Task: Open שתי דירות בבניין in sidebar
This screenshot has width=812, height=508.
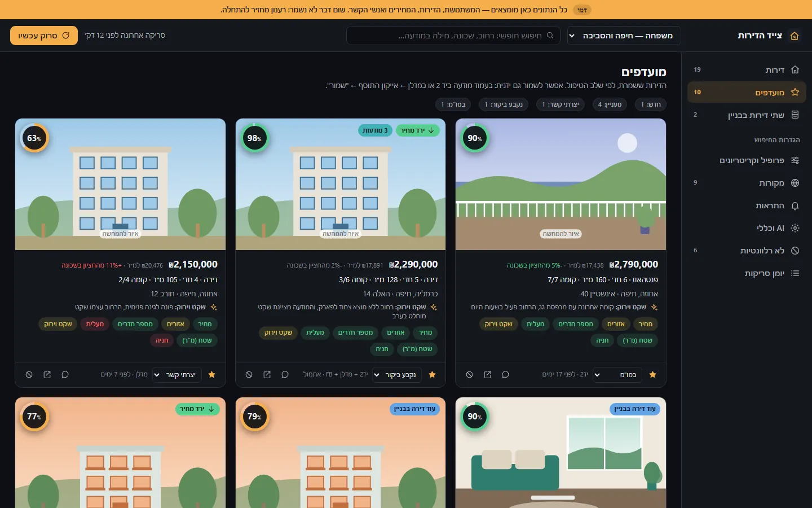Action: (x=747, y=115)
